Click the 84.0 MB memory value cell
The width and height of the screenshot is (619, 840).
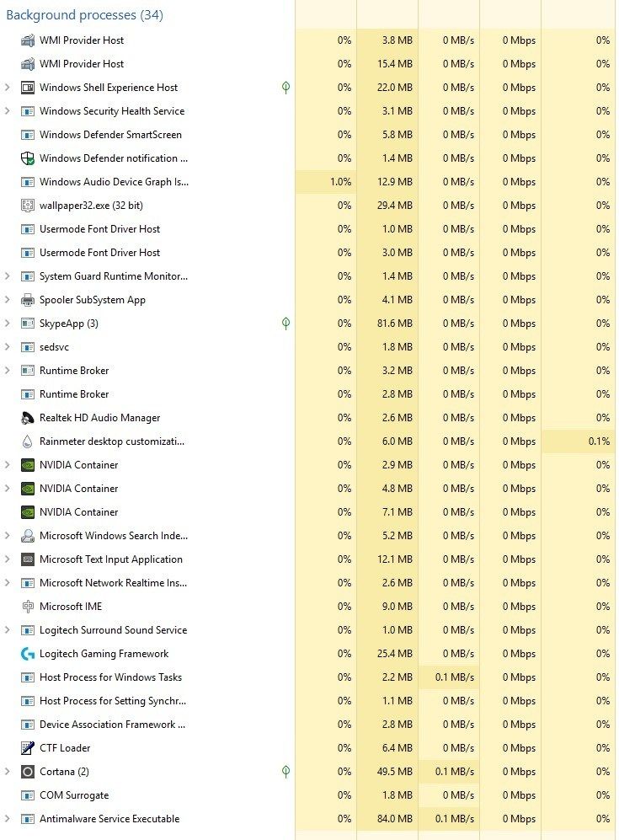(392, 819)
